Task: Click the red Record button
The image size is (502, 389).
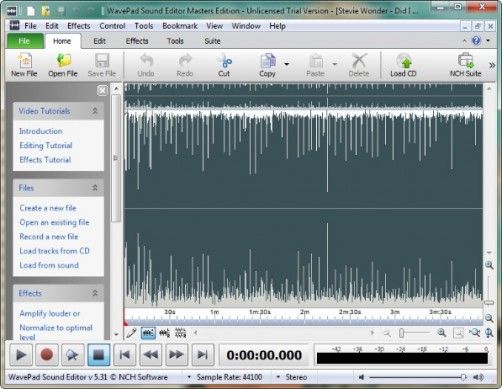Action: click(x=47, y=355)
